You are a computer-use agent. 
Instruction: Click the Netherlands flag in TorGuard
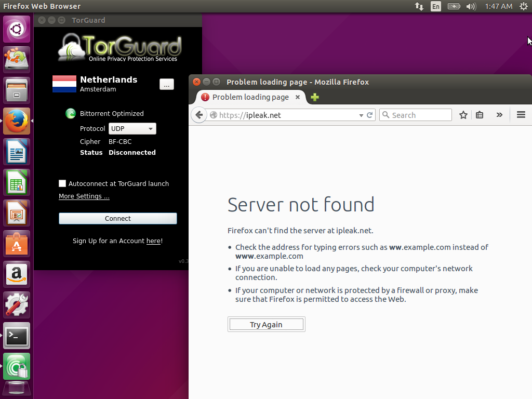click(x=64, y=84)
